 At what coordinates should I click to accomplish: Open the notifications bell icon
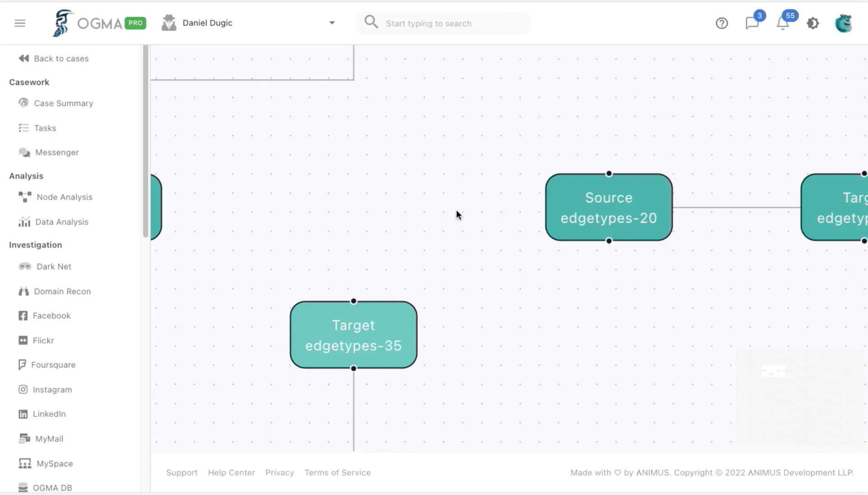(x=783, y=24)
